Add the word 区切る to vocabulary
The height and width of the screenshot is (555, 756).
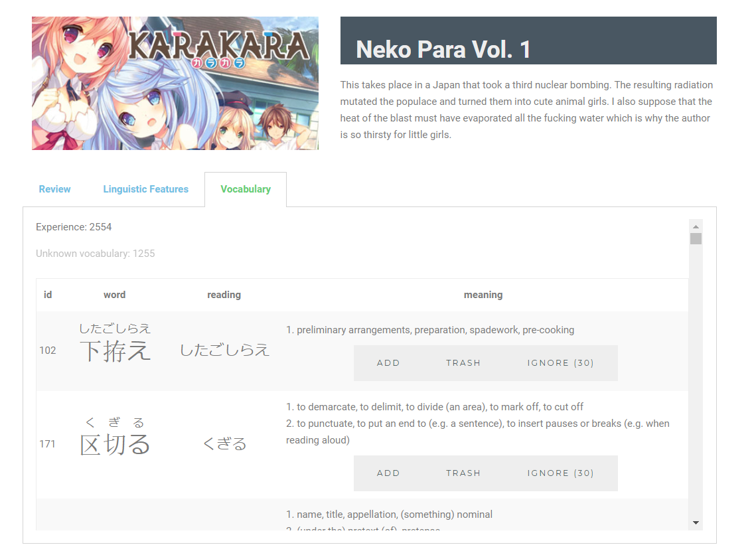(388, 473)
